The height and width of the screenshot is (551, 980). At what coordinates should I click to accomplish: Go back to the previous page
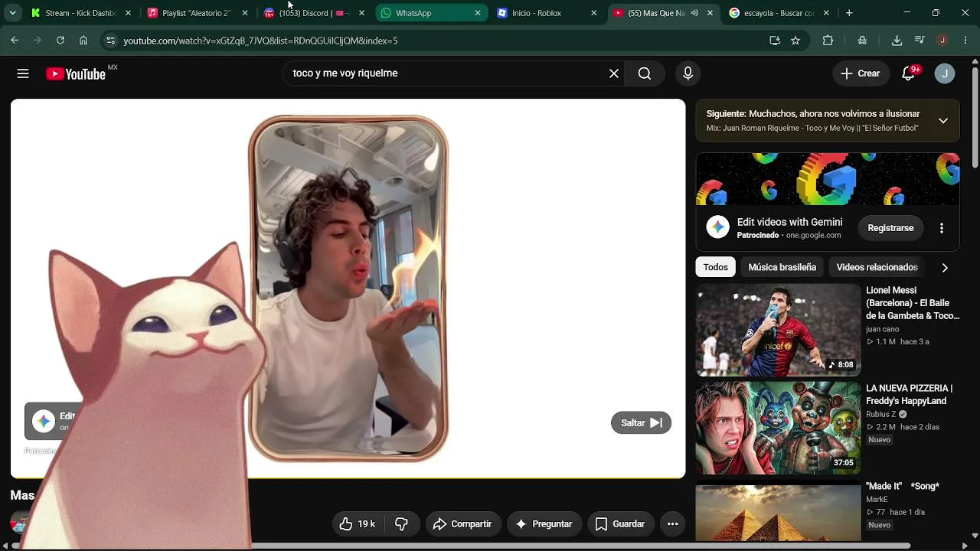click(15, 41)
